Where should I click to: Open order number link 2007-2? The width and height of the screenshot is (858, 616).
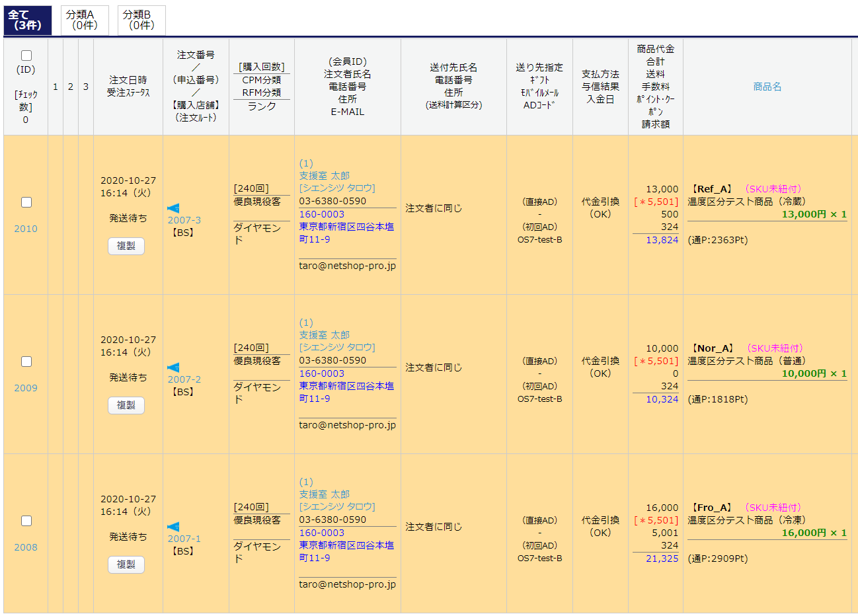184,379
